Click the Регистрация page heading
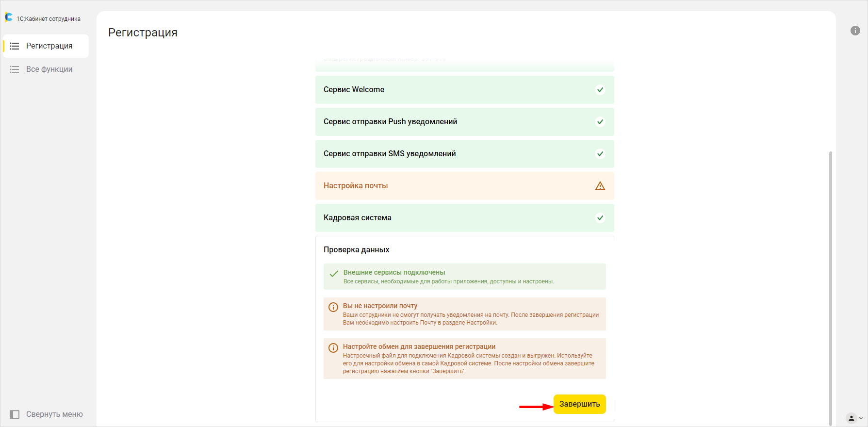The height and width of the screenshot is (427, 868). click(143, 33)
